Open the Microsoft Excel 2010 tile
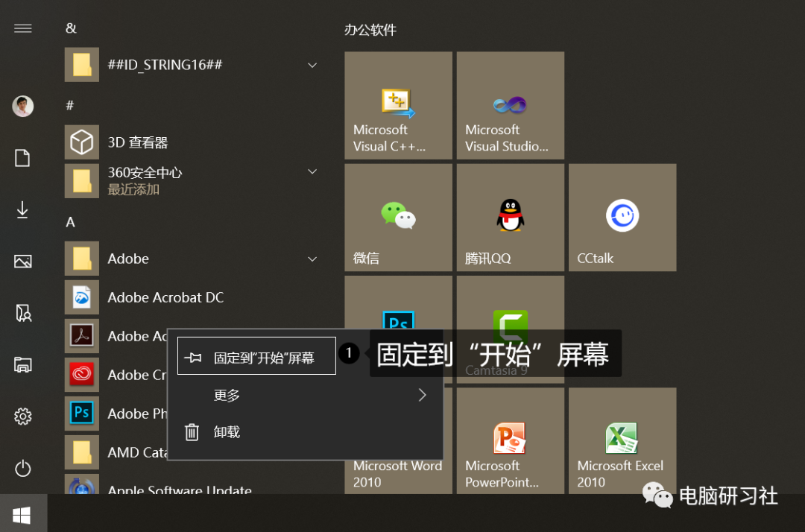The height and width of the screenshot is (532, 805). pos(622,440)
